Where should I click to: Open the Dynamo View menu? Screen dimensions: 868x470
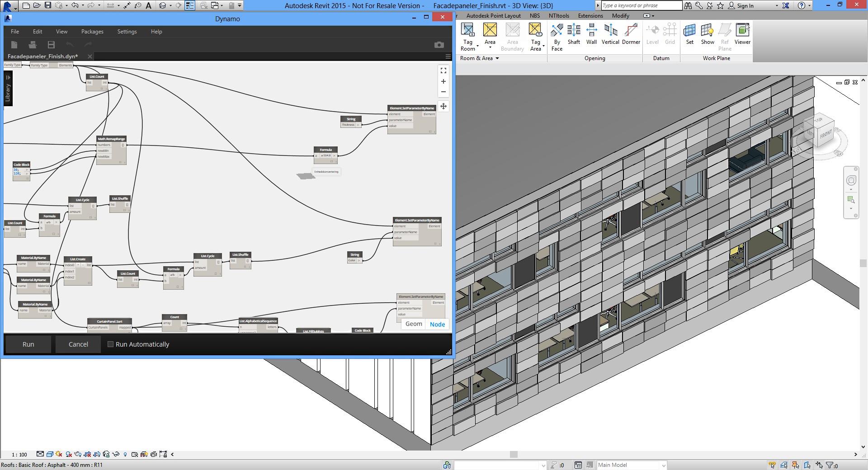(x=61, y=32)
